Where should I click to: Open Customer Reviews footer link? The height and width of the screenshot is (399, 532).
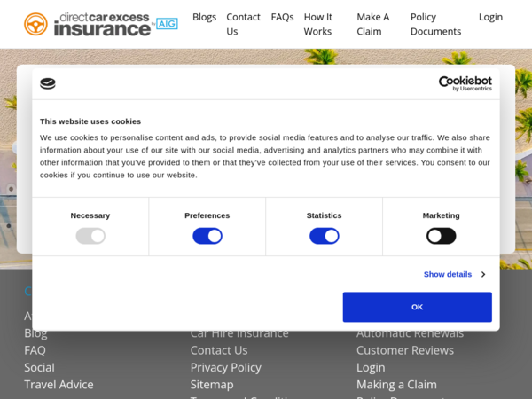(405, 350)
